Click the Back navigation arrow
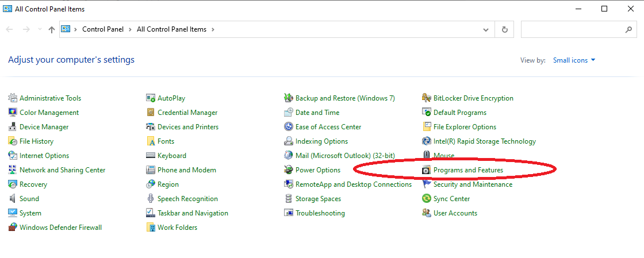 pyautogui.click(x=9, y=29)
